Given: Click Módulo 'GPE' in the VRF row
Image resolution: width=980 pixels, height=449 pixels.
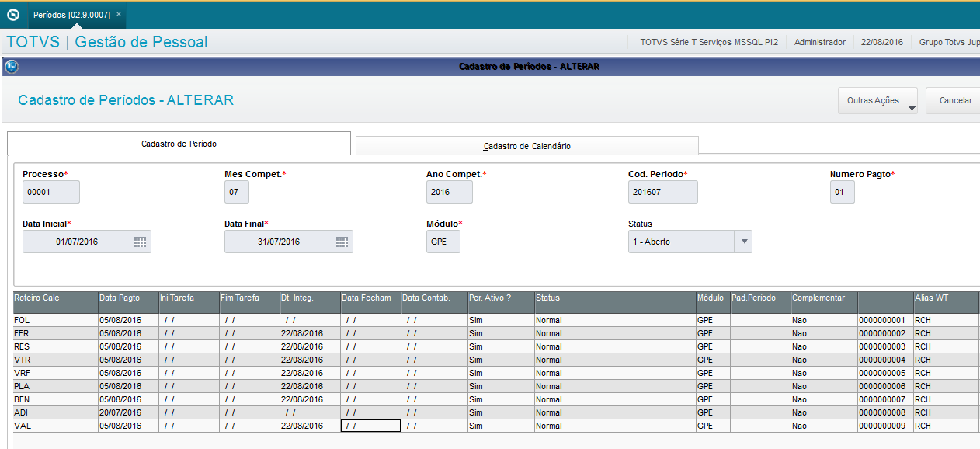Looking at the screenshot, I should [714, 373].
